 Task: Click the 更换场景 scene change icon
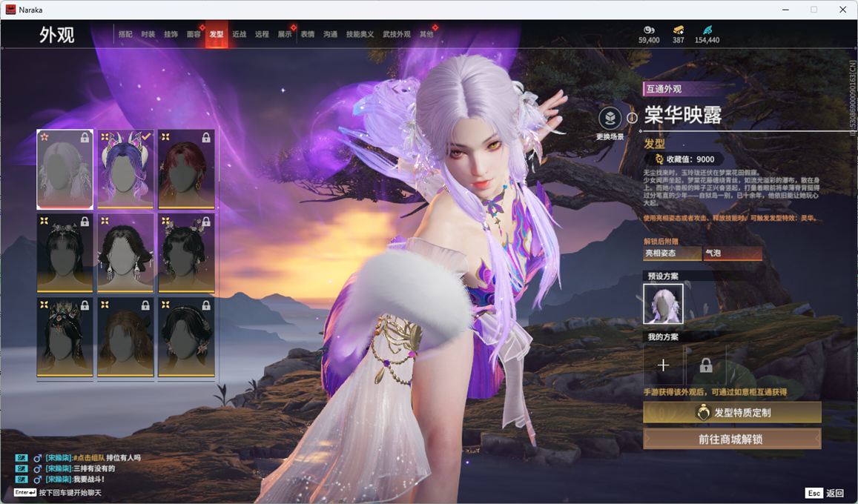(610, 118)
